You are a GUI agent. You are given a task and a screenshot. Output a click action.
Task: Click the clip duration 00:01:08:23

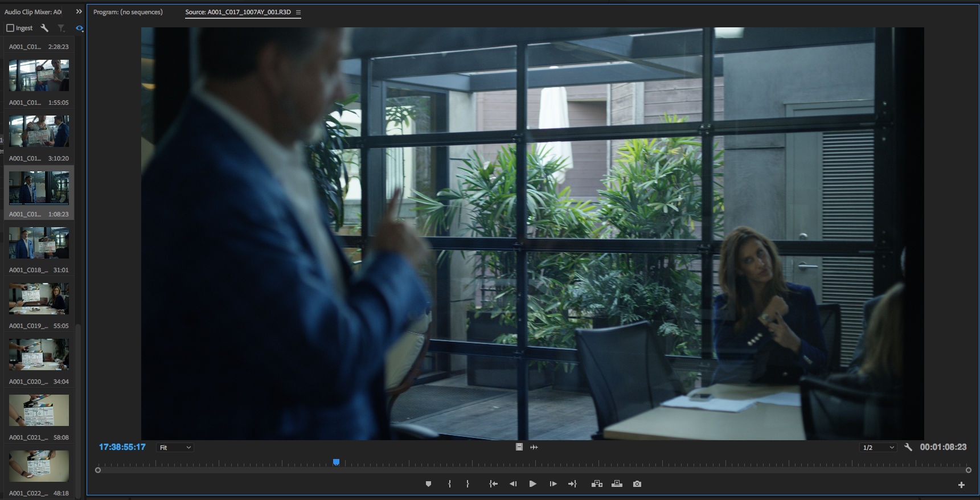(943, 447)
